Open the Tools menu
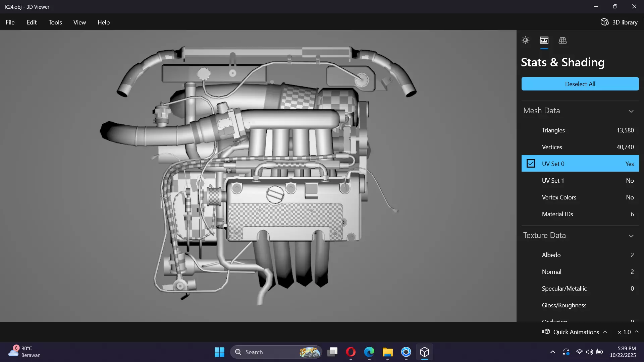Viewport: 644px width, 362px height. click(x=55, y=22)
